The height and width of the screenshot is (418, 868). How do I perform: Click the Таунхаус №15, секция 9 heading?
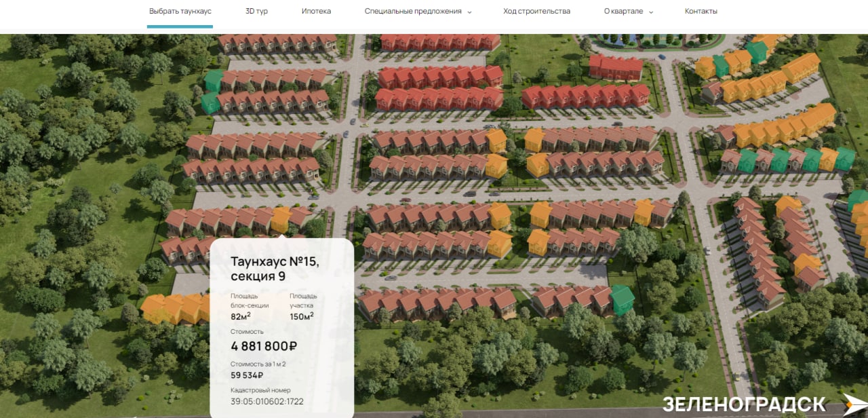click(274, 269)
